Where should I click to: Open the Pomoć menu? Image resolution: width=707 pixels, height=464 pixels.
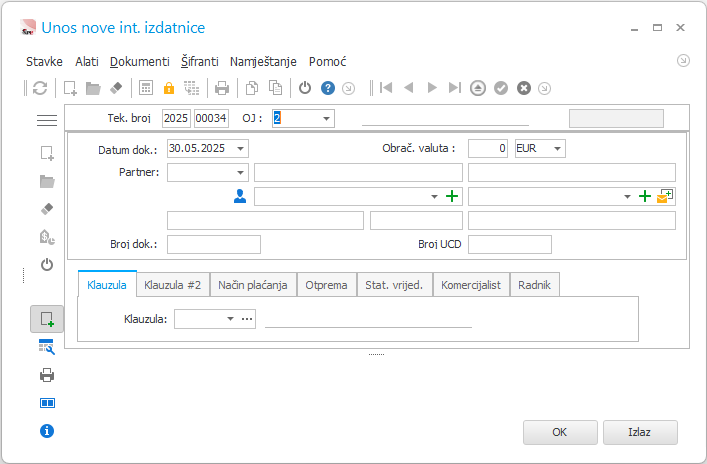[x=327, y=61]
